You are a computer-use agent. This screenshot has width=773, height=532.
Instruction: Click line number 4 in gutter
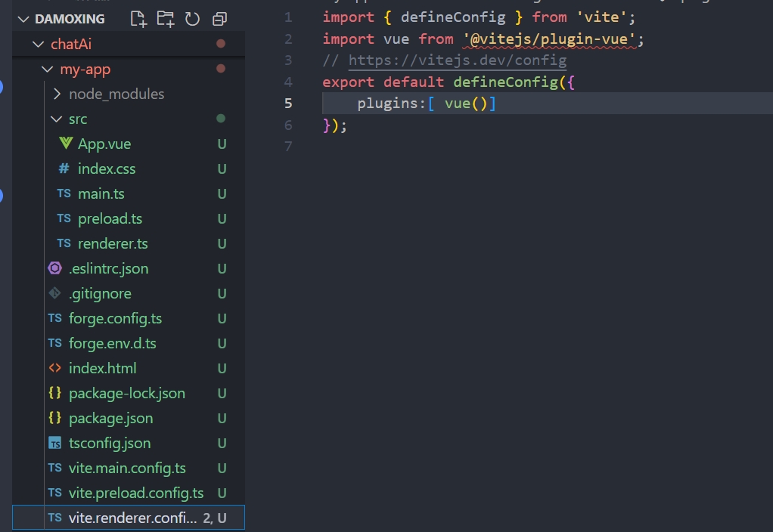[288, 82]
